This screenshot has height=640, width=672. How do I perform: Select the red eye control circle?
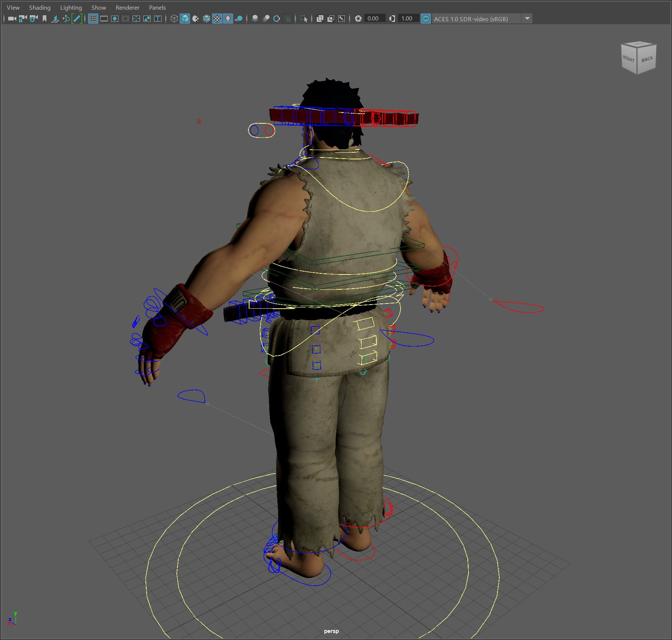269,130
